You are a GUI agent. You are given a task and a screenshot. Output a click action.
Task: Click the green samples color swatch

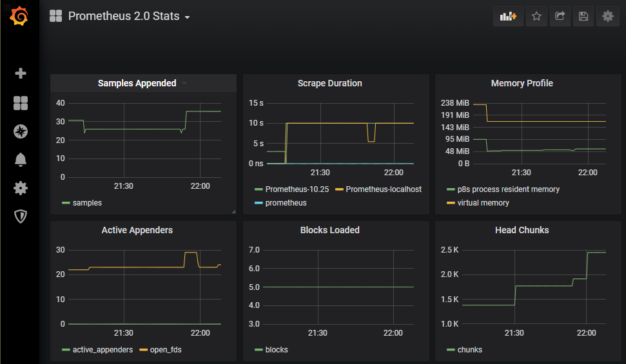[x=66, y=203]
